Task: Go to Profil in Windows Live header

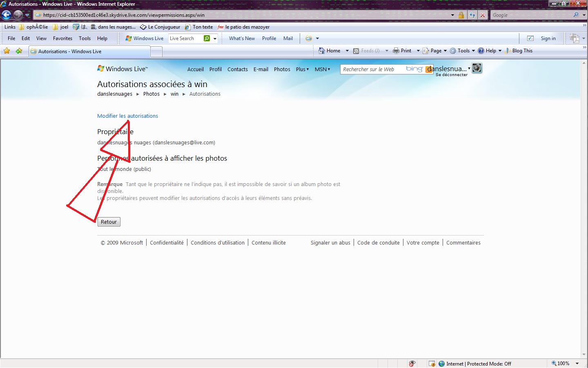Action: click(216, 69)
